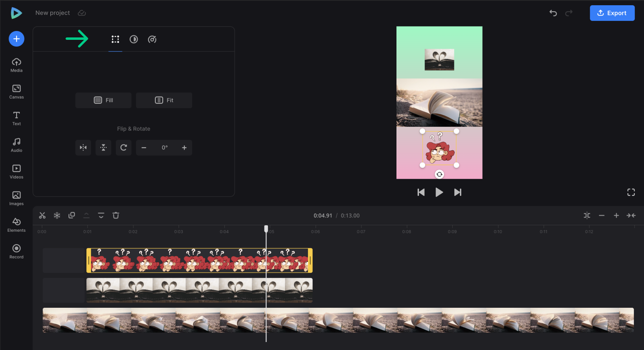Image resolution: width=644 pixels, height=350 pixels.
Task: Switch to the Adjust opacity tab icon
Action: tap(134, 39)
